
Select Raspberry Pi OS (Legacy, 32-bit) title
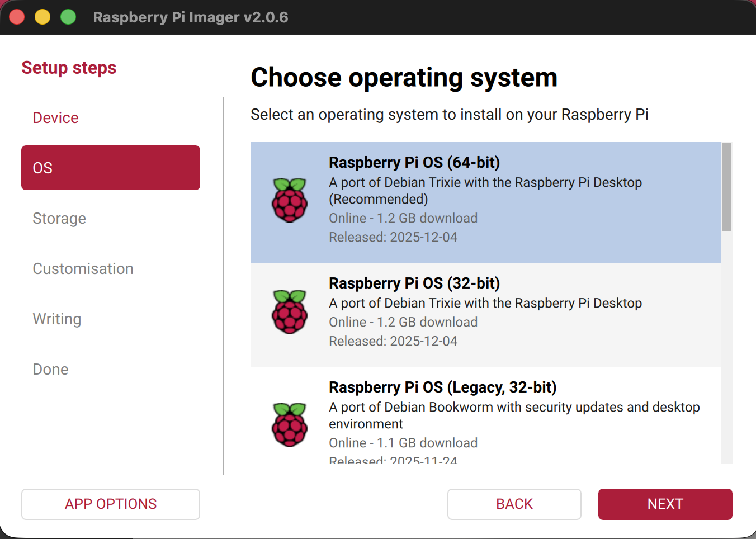click(442, 387)
